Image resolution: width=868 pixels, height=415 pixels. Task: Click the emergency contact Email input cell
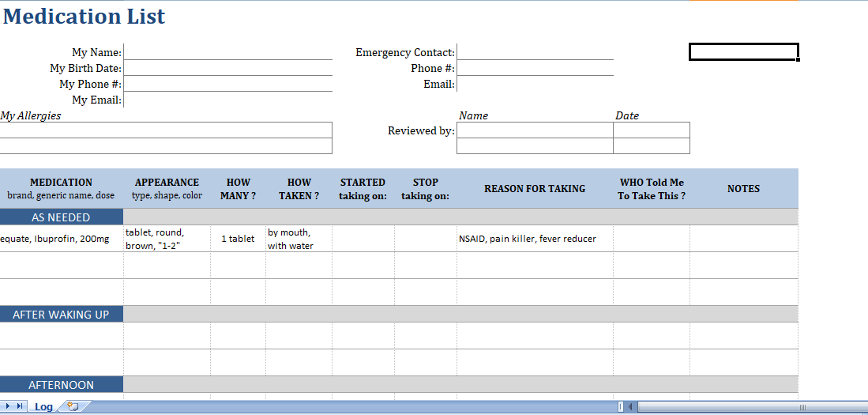[x=535, y=85]
